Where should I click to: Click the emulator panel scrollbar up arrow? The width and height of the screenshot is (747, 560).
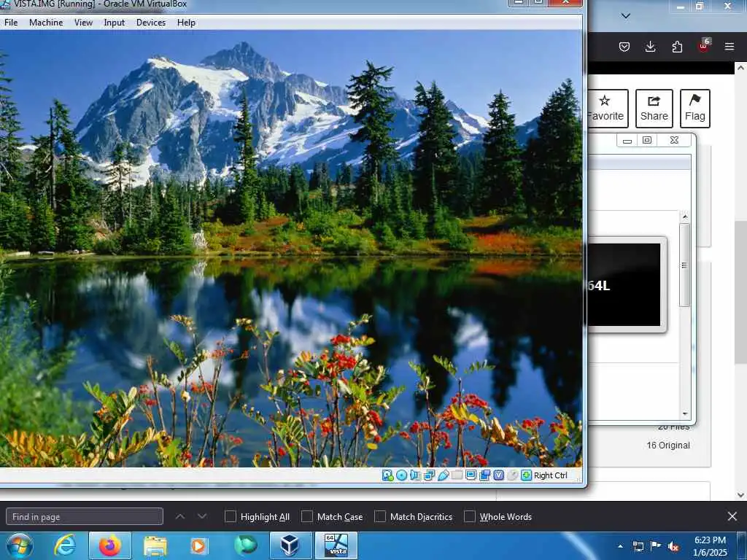click(x=684, y=217)
